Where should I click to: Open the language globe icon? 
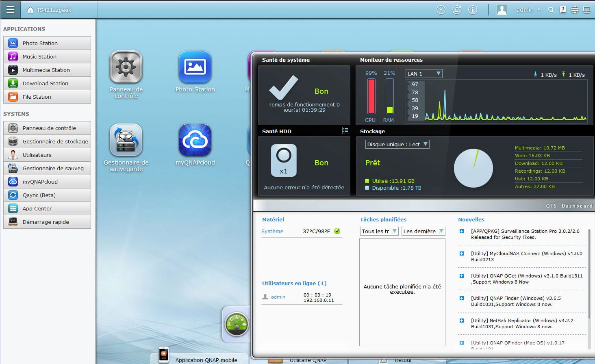pyautogui.click(x=575, y=10)
